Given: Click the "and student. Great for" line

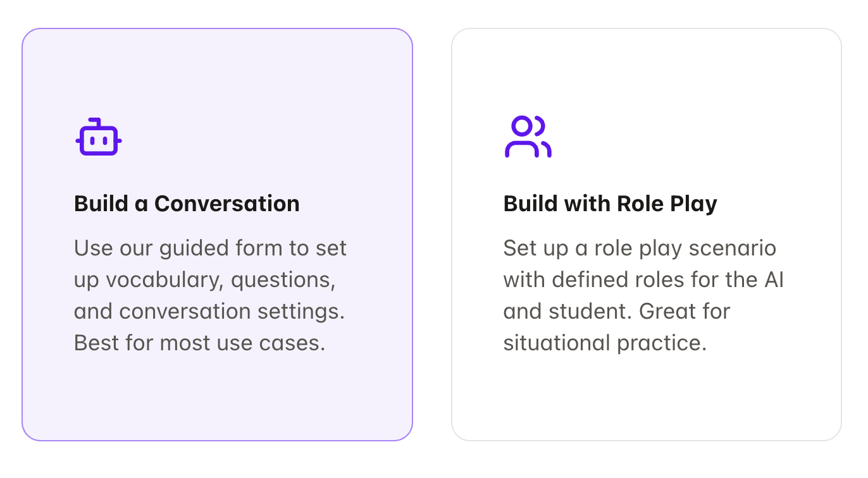Looking at the screenshot, I should [617, 311].
